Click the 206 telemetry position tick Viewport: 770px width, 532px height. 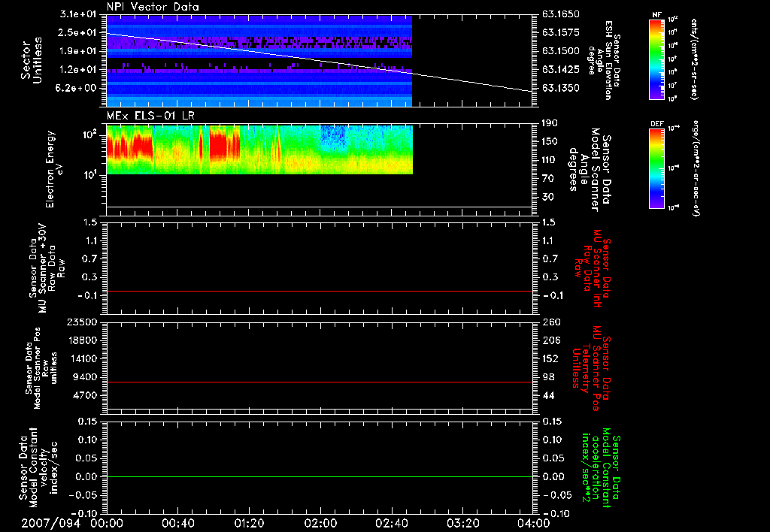click(x=551, y=340)
